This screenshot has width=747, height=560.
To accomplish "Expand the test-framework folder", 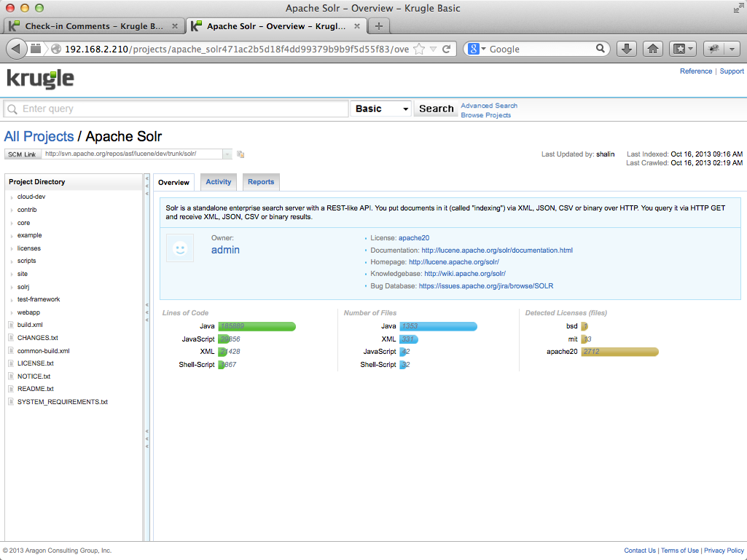I will point(12,299).
